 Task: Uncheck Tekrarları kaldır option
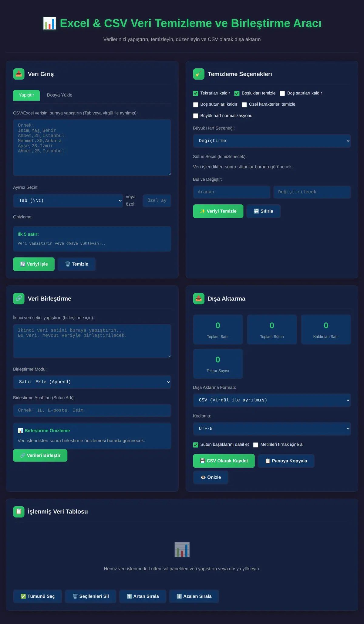196,93
